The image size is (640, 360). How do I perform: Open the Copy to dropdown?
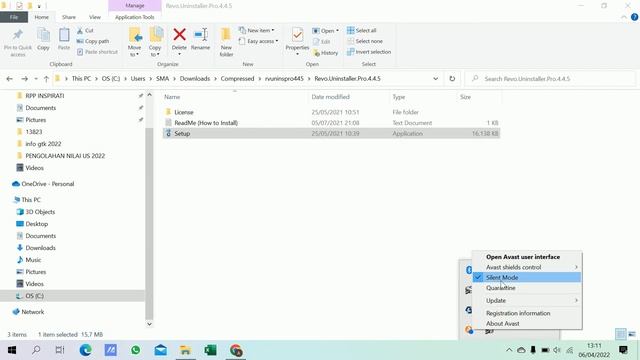[155, 42]
